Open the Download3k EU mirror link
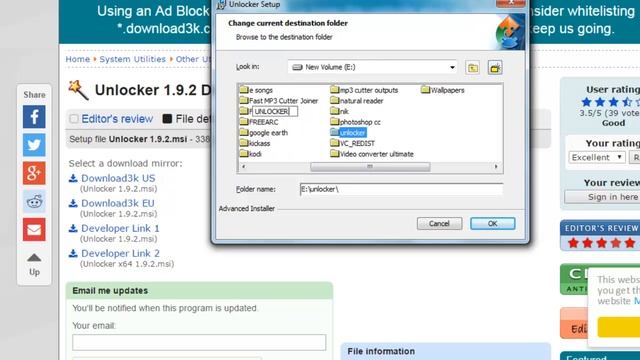640x360 pixels. click(x=118, y=203)
